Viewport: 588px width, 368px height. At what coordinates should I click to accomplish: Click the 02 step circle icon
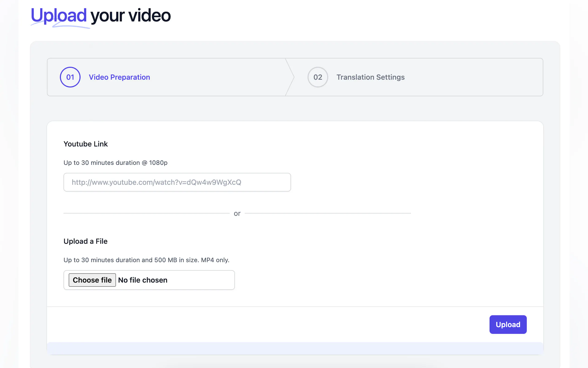click(317, 77)
